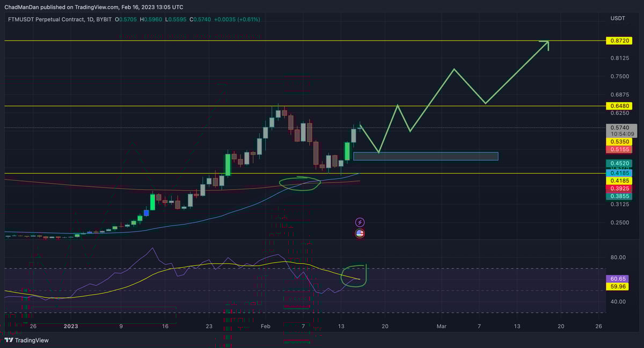Click the USDT currency label on the price axis
The height and width of the screenshot is (348, 644).
(x=618, y=19)
